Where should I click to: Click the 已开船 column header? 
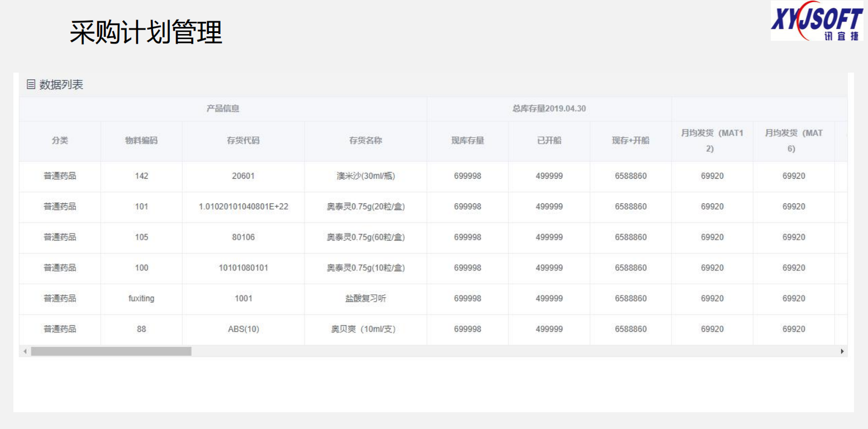click(549, 141)
